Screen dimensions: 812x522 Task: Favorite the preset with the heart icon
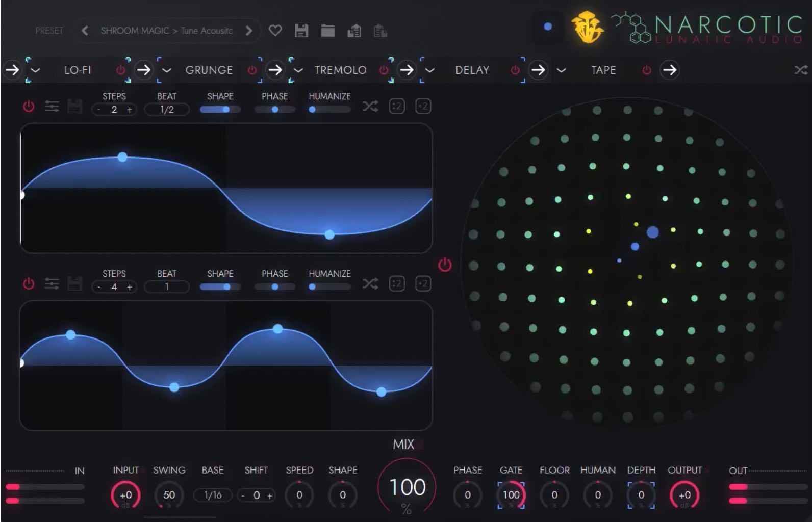[x=275, y=31]
